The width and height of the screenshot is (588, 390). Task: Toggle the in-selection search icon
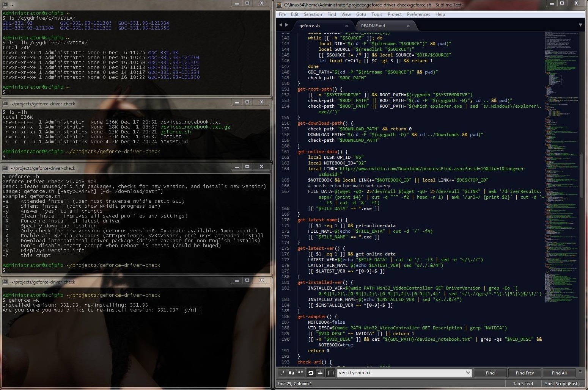[320, 373]
